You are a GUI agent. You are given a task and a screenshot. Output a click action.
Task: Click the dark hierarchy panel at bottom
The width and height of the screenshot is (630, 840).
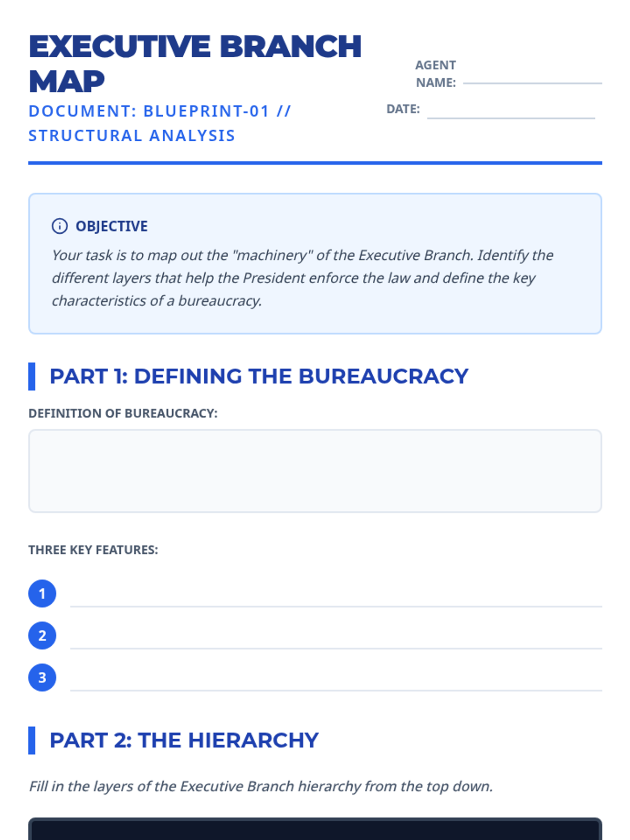315,829
